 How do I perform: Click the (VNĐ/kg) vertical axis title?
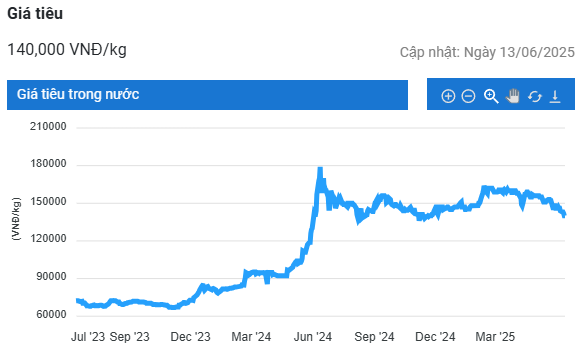click(x=16, y=219)
